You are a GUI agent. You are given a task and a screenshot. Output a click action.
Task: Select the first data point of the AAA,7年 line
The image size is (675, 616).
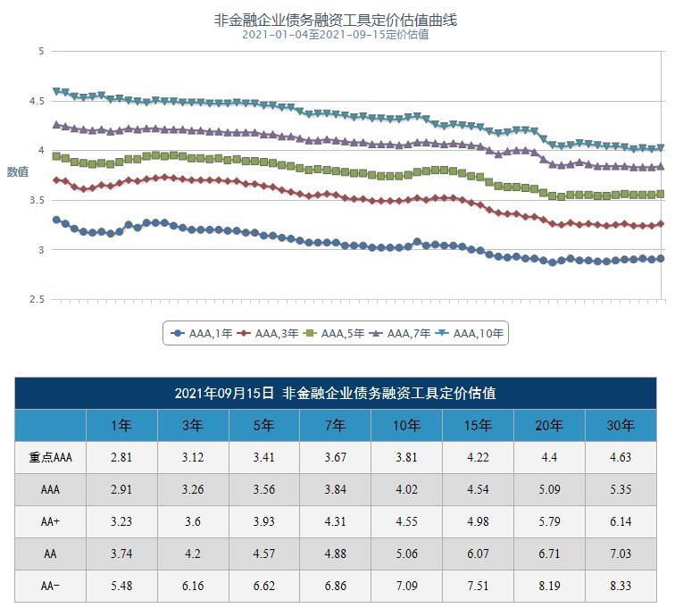(x=56, y=125)
